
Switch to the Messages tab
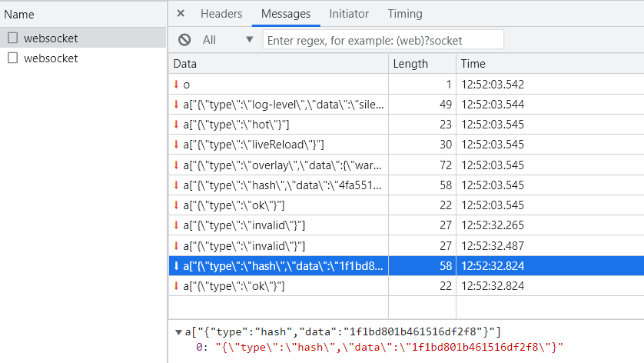click(286, 14)
